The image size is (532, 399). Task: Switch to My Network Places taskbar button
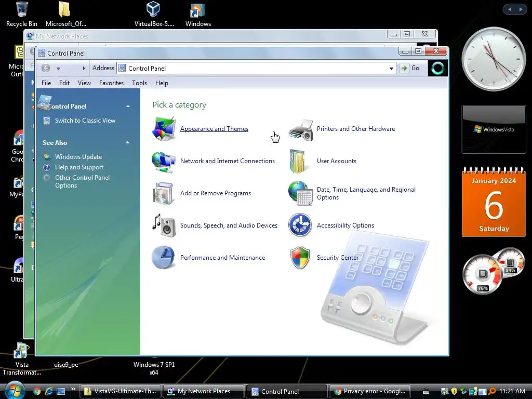point(203,391)
